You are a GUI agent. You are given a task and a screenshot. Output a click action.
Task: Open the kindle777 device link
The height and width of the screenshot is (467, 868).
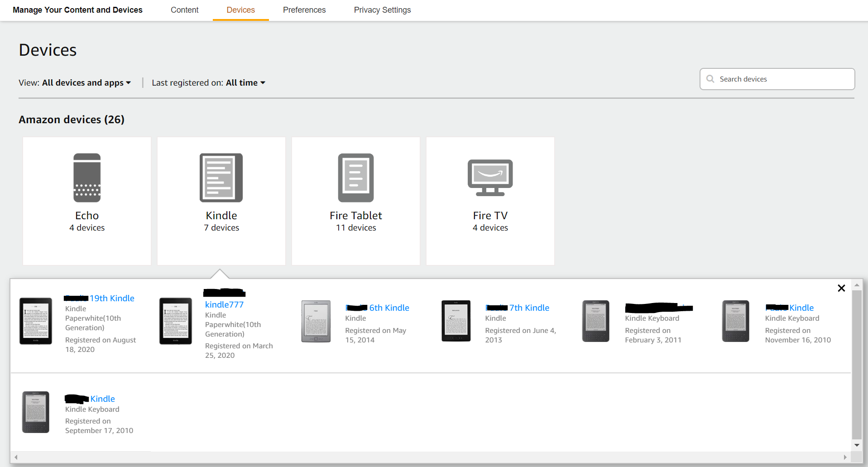tap(224, 305)
